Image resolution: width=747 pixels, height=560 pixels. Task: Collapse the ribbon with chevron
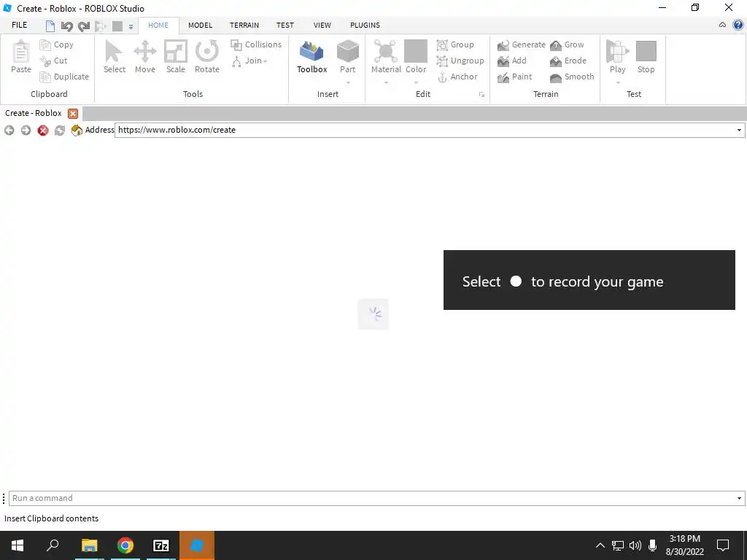click(x=722, y=25)
